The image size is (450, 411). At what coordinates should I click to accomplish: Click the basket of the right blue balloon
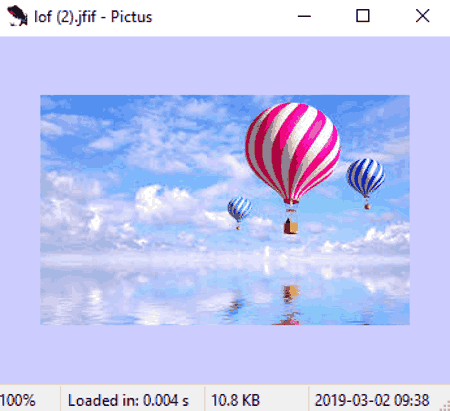point(367,206)
